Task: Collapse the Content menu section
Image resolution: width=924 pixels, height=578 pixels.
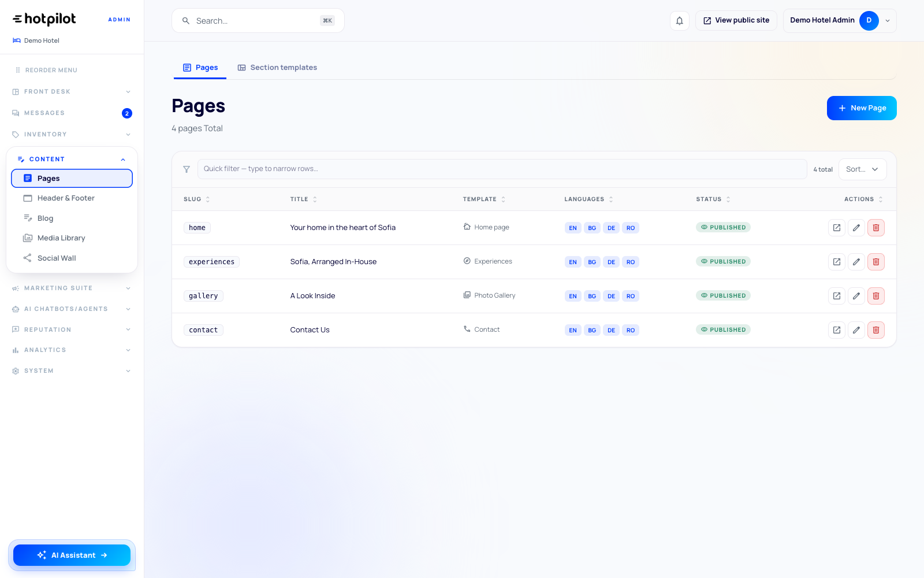Action: (x=72, y=160)
